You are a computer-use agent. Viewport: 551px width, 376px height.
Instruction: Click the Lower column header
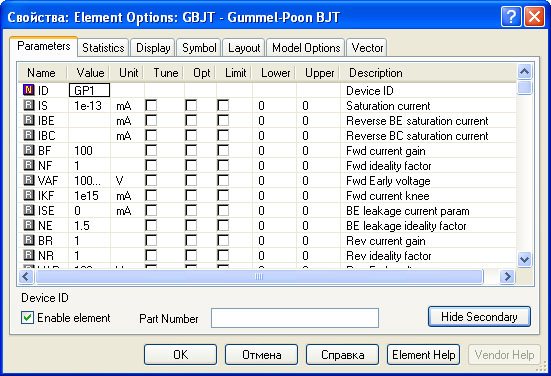click(276, 73)
